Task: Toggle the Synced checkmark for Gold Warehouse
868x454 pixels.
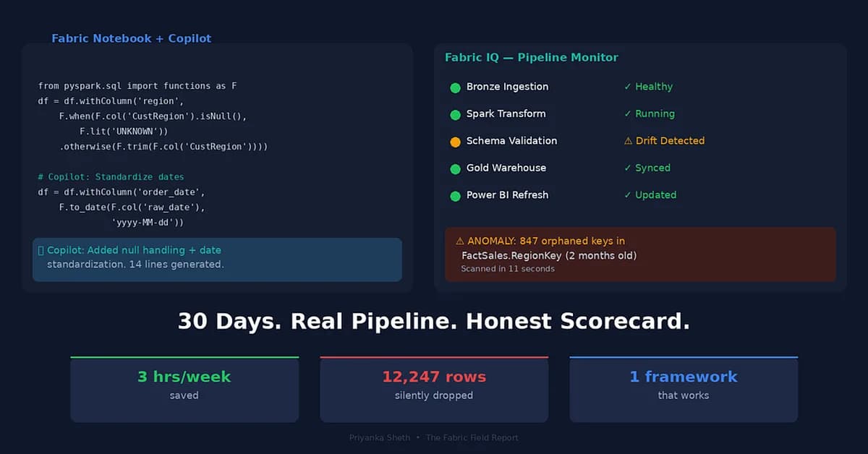Action: (x=627, y=168)
